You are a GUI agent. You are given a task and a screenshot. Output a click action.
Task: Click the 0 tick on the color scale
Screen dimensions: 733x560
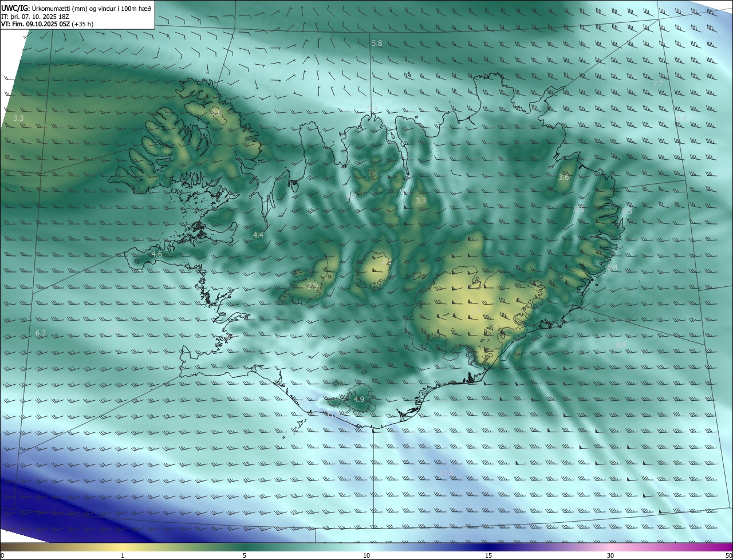[2, 555]
